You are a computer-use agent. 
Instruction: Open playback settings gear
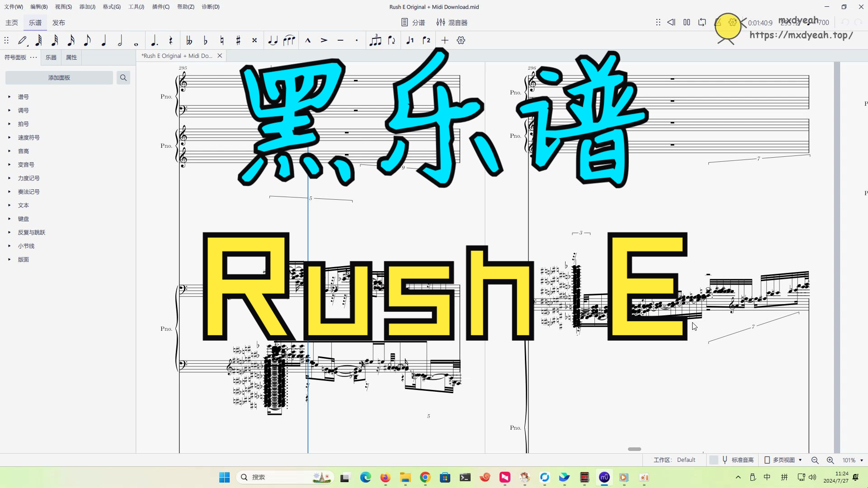pos(733,22)
